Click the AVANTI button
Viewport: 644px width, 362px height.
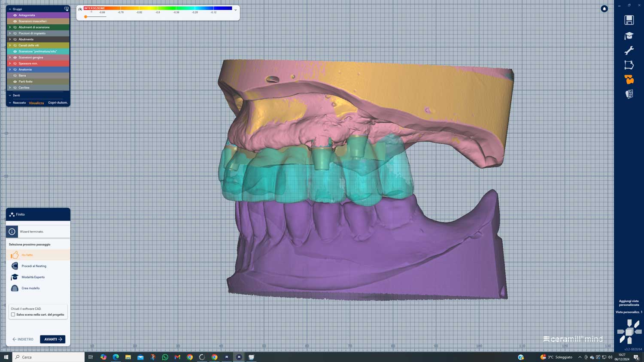(x=53, y=339)
